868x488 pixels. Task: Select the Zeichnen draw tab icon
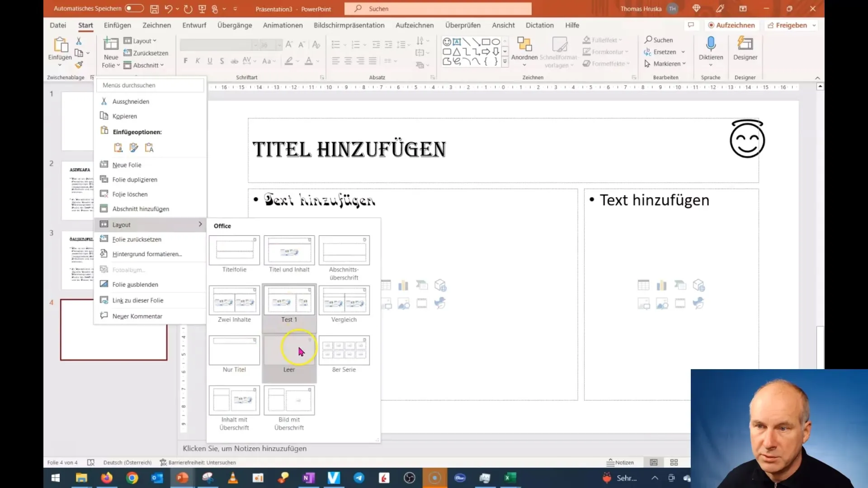[156, 25]
